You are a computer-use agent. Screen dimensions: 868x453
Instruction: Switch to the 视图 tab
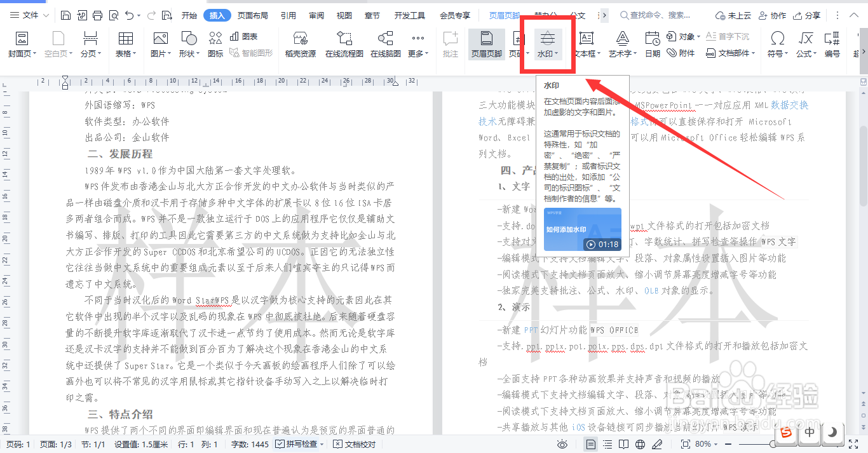(344, 15)
